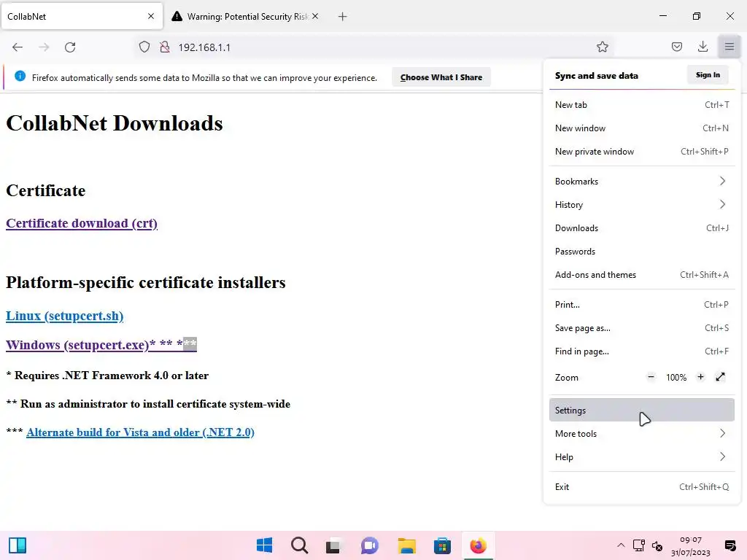Open the Chat app in taskbar
The height and width of the screenshot is (560, 747).
pos(369,545)
